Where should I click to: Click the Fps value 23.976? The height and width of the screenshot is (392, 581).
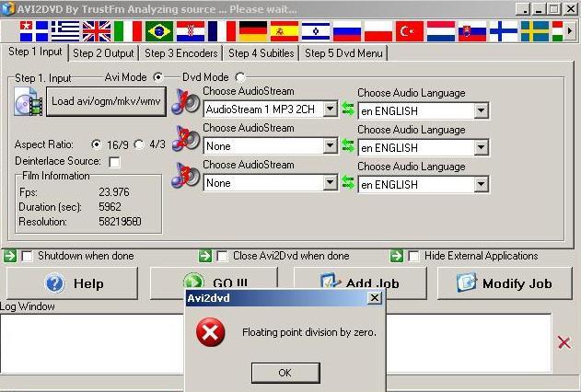114,192
